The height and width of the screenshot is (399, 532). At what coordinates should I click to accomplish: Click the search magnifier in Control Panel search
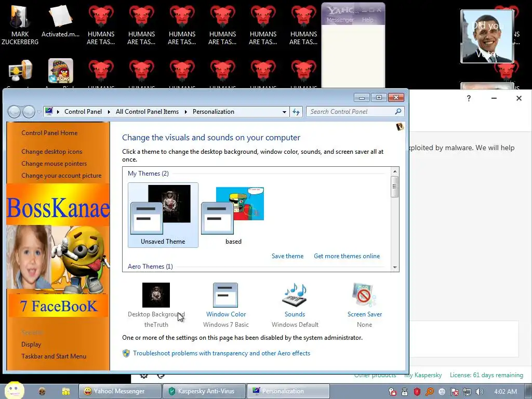[398, 111]
